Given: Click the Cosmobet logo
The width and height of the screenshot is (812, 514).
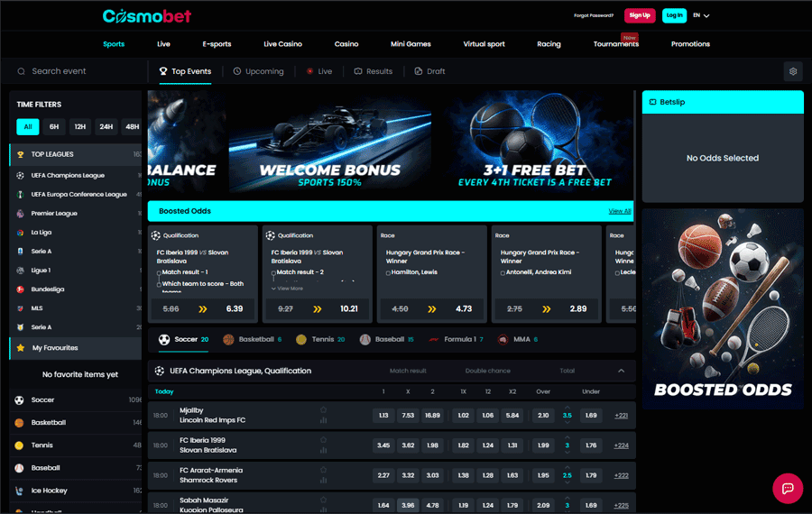Looking at the screenshot, I should click(x=147, y=16).
